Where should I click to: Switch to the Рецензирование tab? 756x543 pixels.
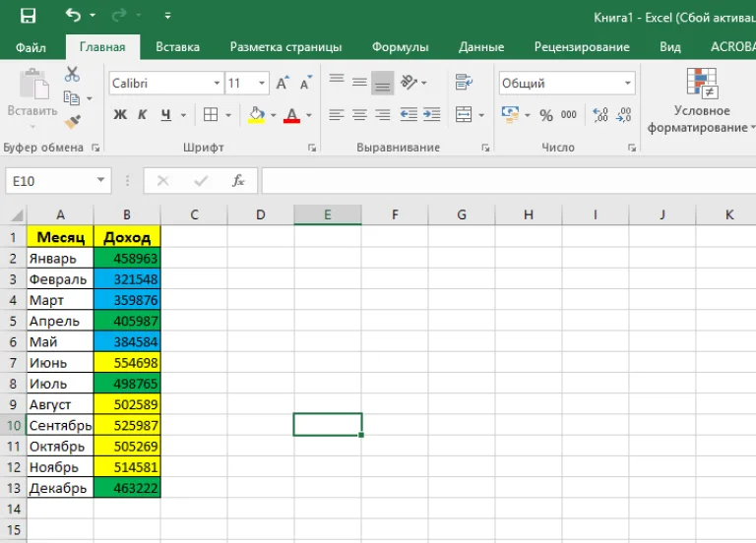[x=582, y=47]
